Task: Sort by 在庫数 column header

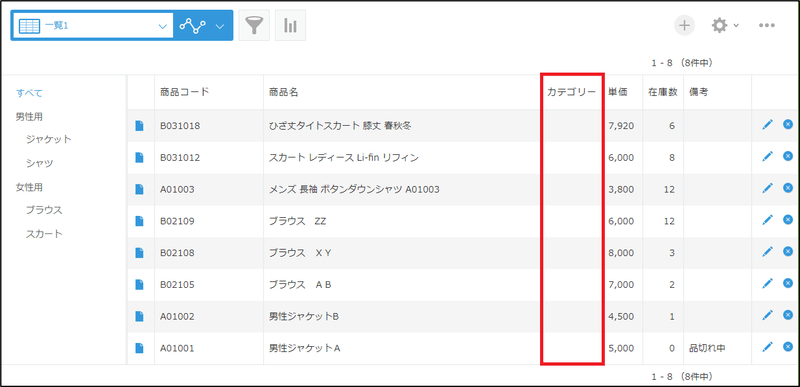Action: 662,92
